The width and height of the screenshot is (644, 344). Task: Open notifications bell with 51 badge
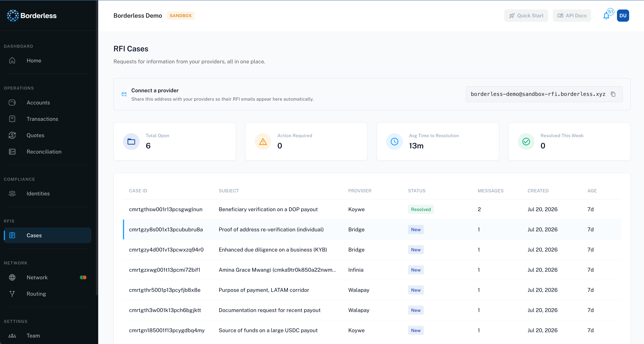point(607,15)
